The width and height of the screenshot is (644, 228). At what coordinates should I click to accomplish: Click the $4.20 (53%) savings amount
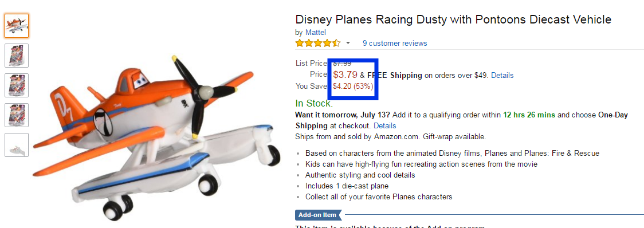[x=353, y=87]
